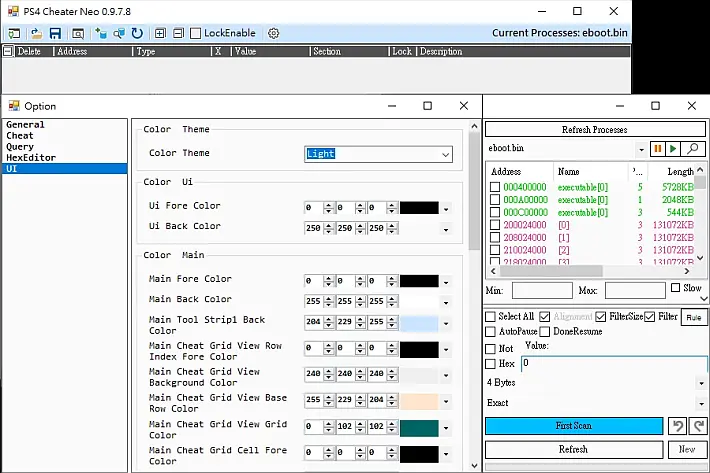Select HexEditor in the Option list
Image resolution: width=710 pixels, height=473 pixels.
tap(65, 158)
